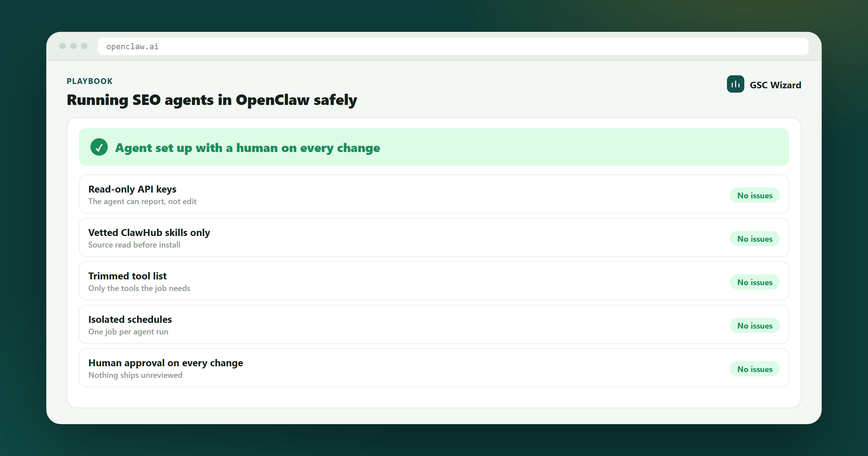868x456 pixels.
Task: Click the GSC Wizard bar-chart logo icon
Action: 735,84
